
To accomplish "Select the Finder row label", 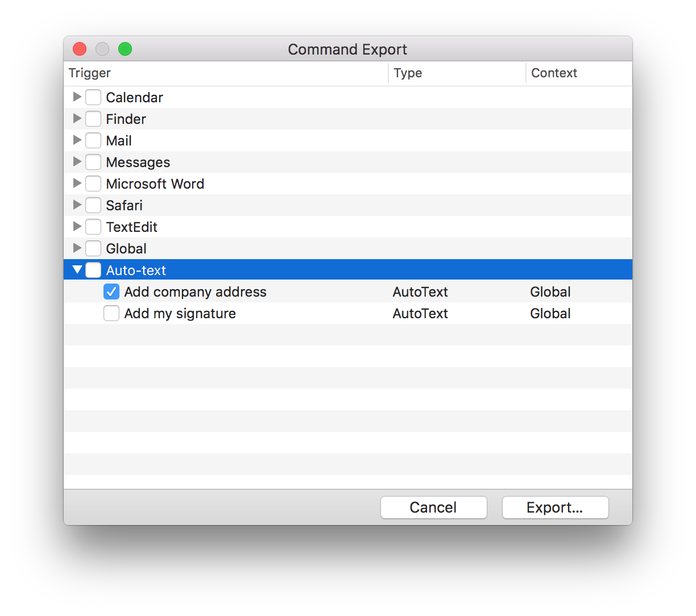I will (x=126, y=119).
